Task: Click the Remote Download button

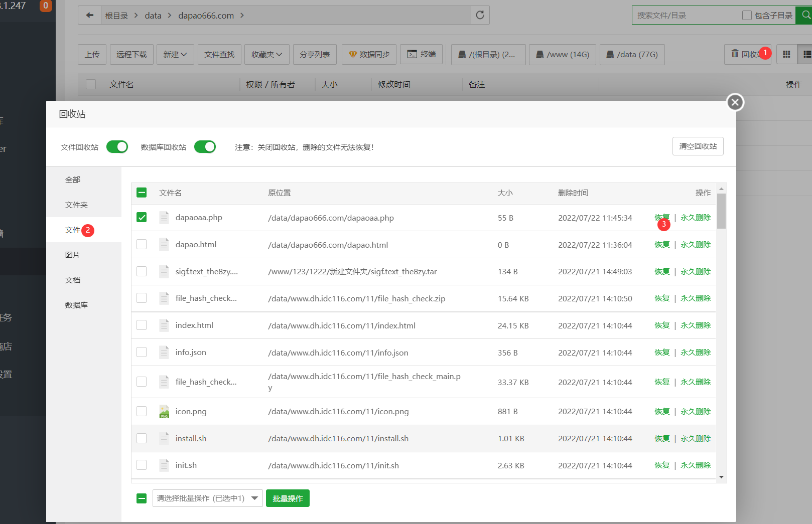Action: coord(131,54)
